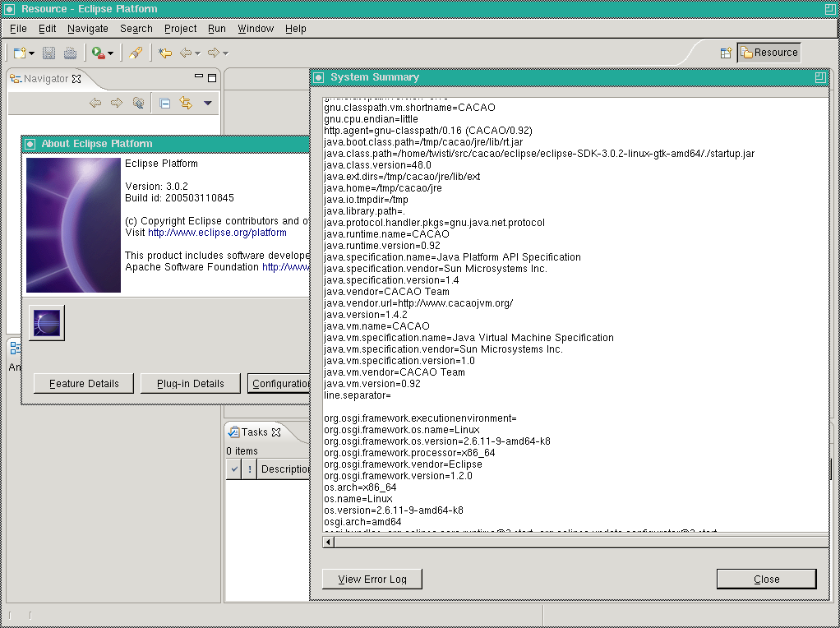Close the Tasks view tab
Image resolution: width=840 pixels, height=628 pixels.
coord(276,432)
